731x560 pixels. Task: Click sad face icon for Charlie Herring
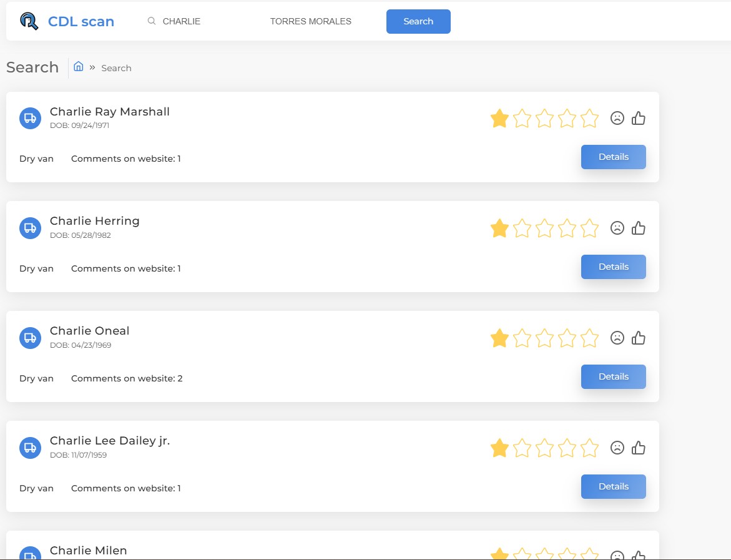coord(617,228)
